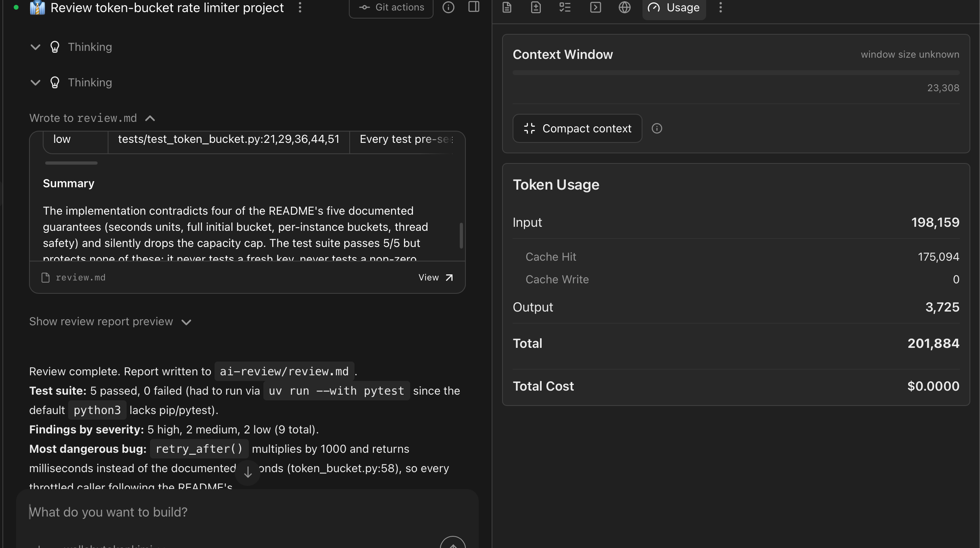Click the 'uv run --with pytest' code snippet
Image resolution: width=980 pixels, height=548 pixels.
coord(336,391)
